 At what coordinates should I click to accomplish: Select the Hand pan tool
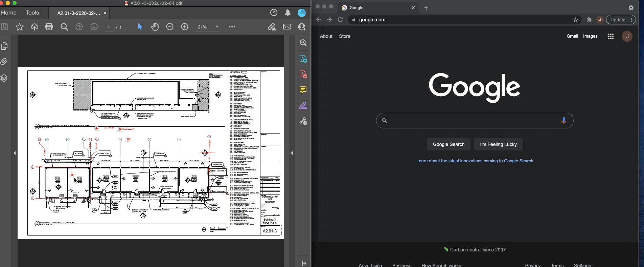pyautogui.click(x=155, y=27)
